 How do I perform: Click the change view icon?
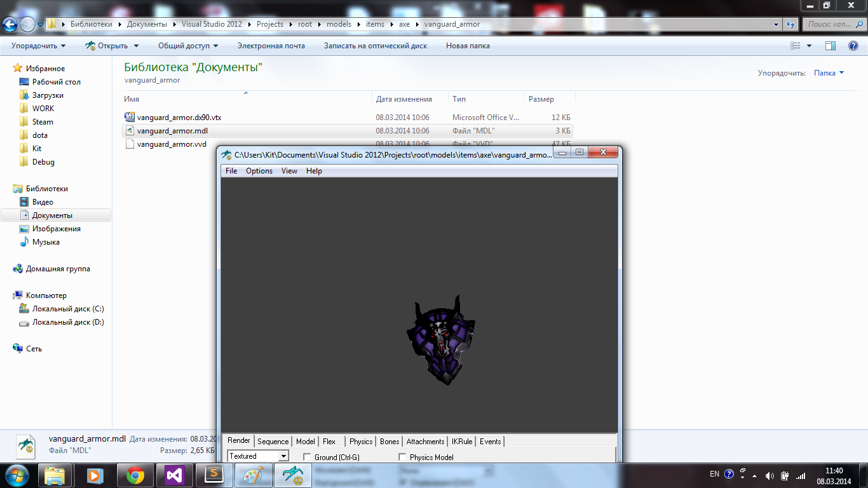click(796, 46)
